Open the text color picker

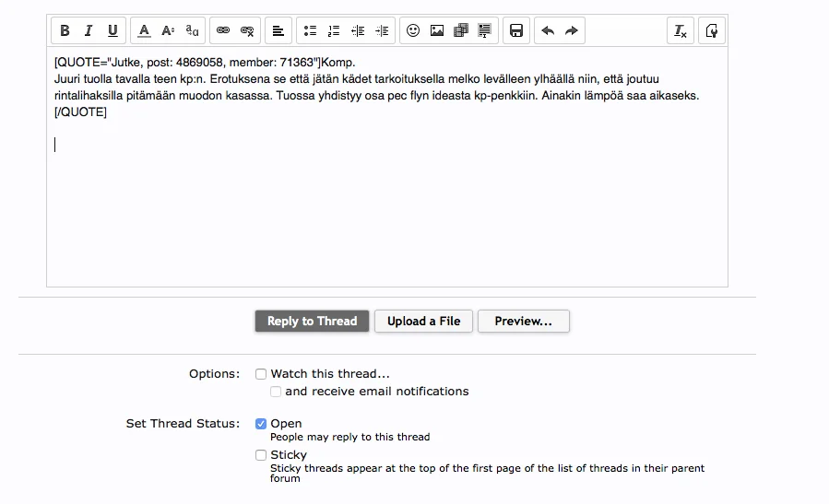(x=144, y=30)
